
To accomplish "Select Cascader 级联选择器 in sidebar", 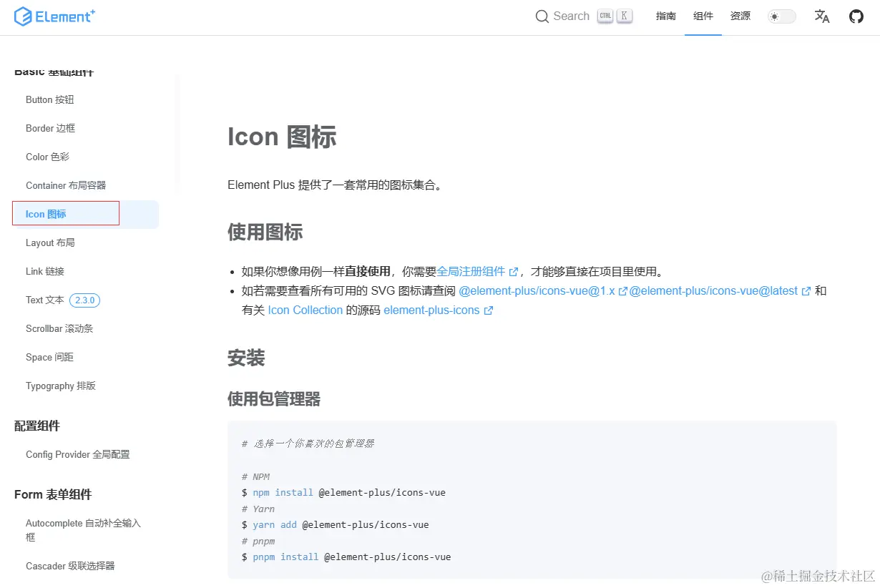I will point(70,566).
